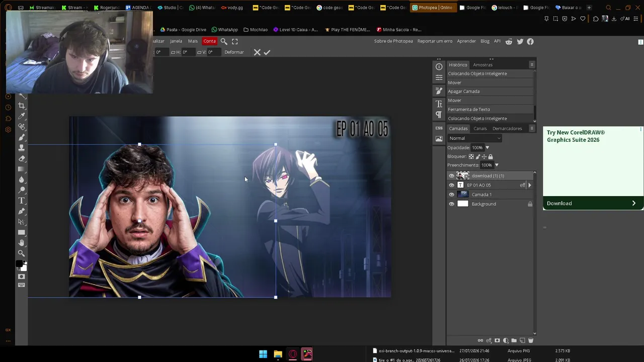Toggle lock all padlock icon
Screen dimensions: 644x362
click(x=491, y=156)
